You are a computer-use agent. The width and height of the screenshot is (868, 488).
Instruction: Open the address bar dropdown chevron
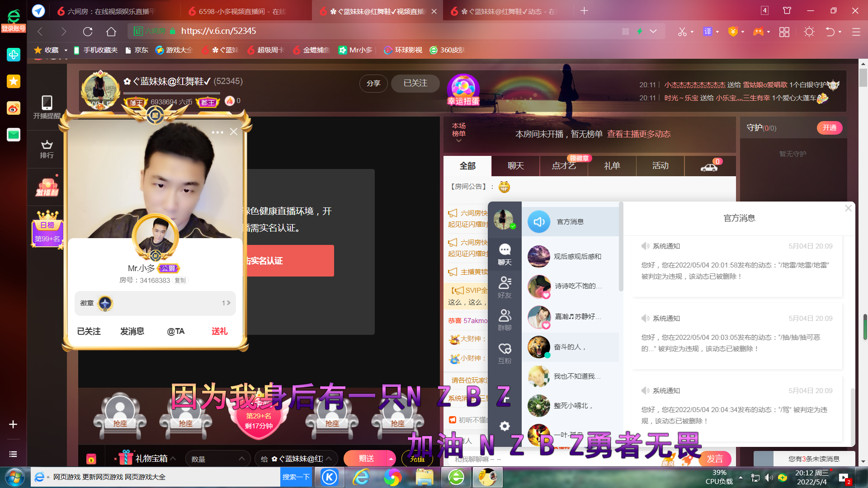pyautogui.click(x=653, y=31)
